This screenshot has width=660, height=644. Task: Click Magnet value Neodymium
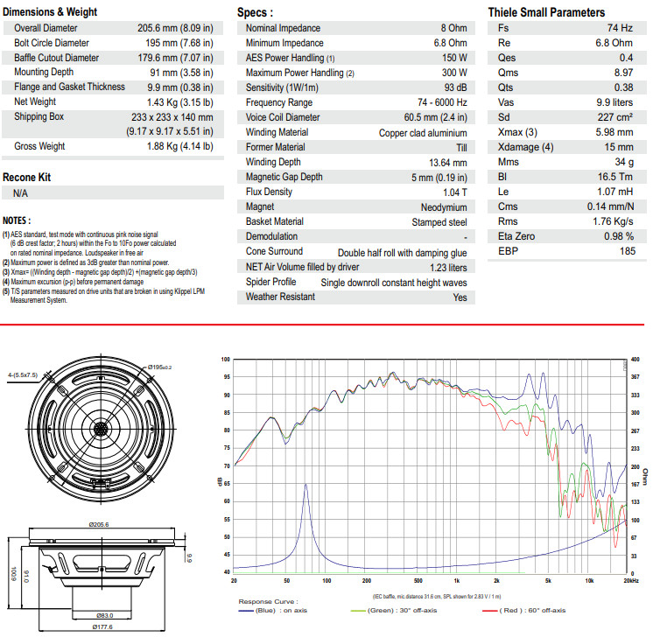pos(444,207)
